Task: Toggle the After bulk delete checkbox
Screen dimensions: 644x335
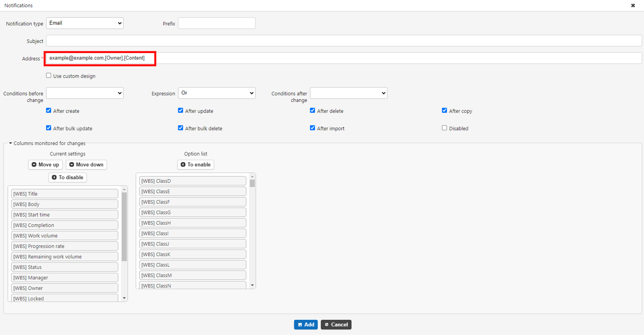Action: [181, 128]
